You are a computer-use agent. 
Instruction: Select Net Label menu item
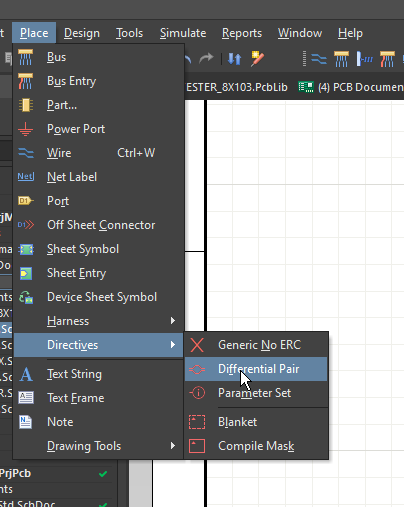[99, 177]
